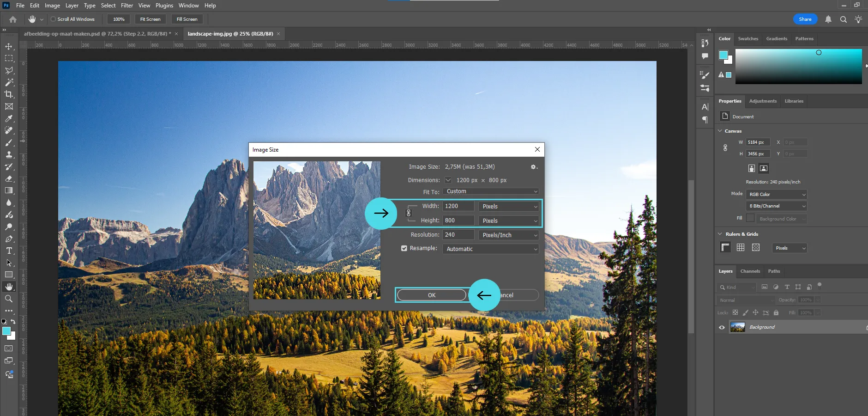
Task: Click the Share button
Action: 805,19
